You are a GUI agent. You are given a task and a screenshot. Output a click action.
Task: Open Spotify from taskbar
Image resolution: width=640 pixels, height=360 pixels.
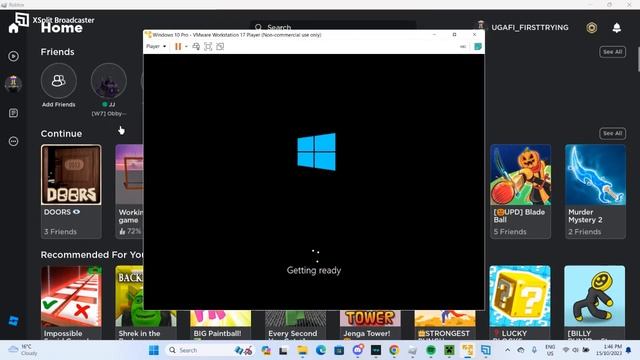tap(431, 350)
